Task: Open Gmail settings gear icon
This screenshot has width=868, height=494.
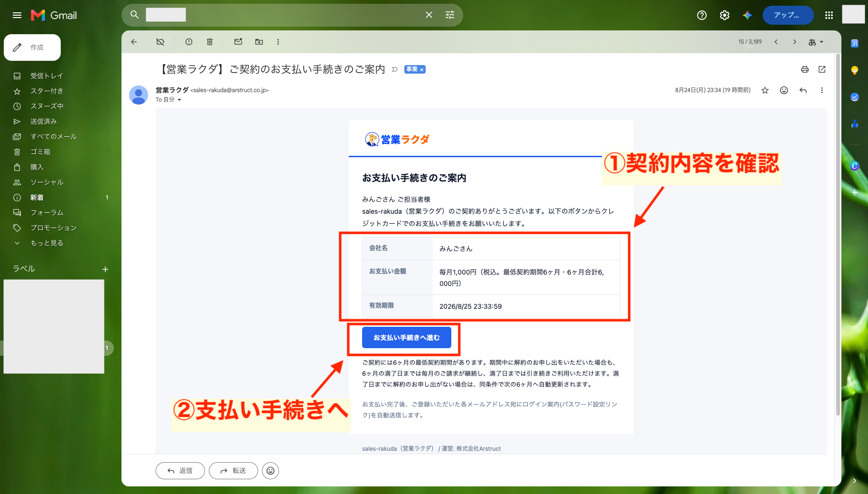Action: pos(725,15)
